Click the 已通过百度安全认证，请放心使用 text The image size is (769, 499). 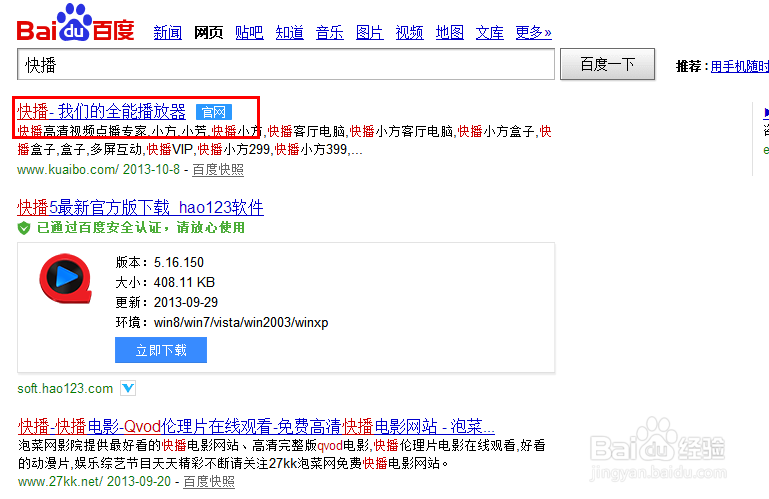pos(141,228)
